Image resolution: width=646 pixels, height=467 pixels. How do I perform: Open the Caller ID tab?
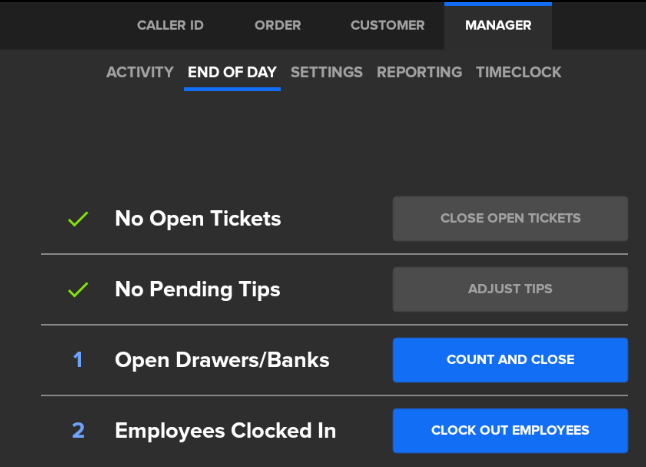click(170, 25)
